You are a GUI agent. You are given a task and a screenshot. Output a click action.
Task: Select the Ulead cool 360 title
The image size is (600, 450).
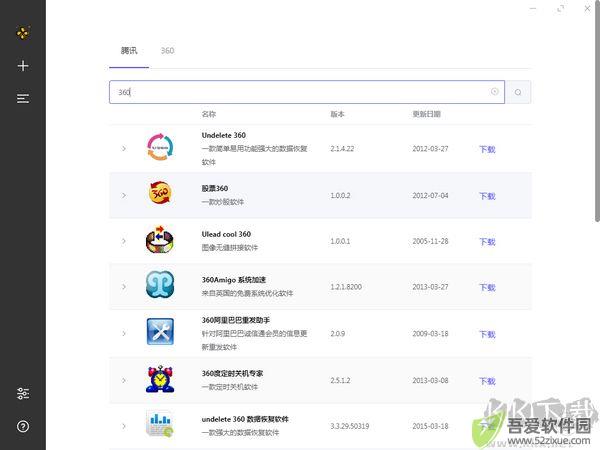coord(226,234)
